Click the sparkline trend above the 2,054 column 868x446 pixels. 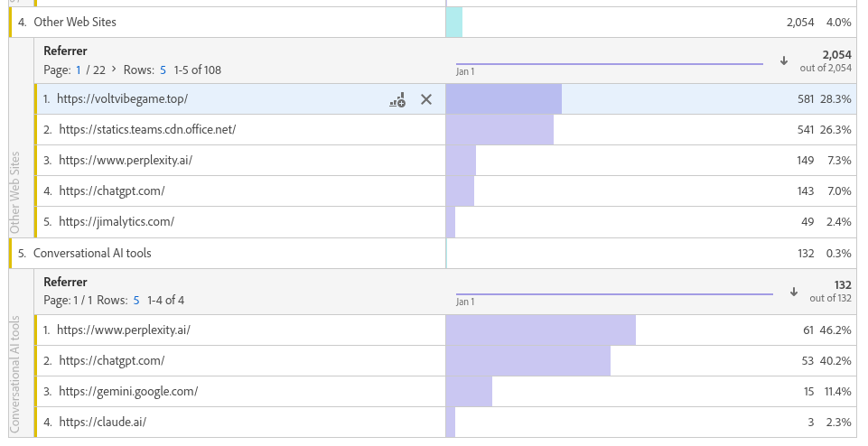pos(610,64)
